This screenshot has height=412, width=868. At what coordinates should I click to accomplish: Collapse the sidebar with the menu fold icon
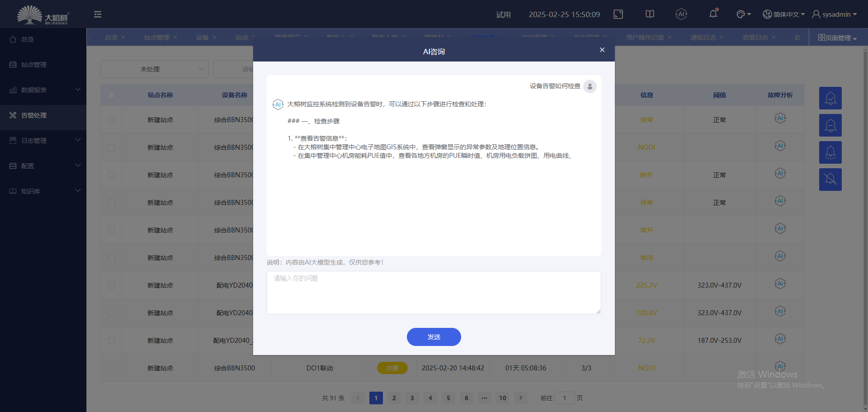(98, 14)
